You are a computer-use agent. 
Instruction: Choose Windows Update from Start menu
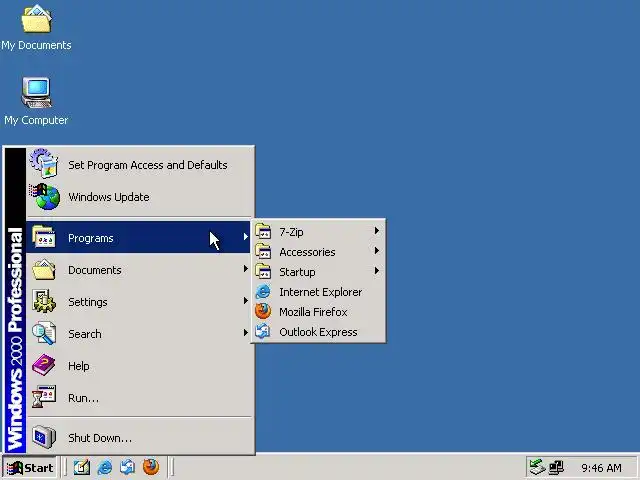(139, 197)
